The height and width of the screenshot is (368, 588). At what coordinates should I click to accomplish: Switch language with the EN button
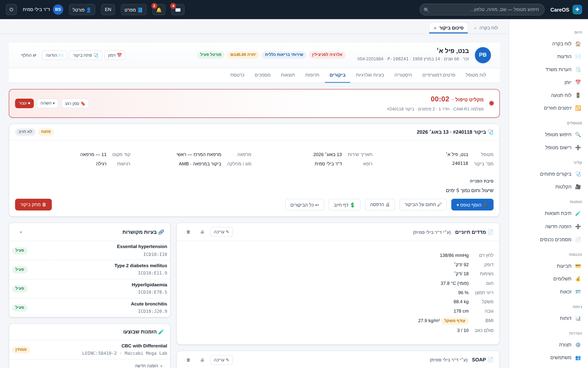pyautogui.click(x=108, y=10)
